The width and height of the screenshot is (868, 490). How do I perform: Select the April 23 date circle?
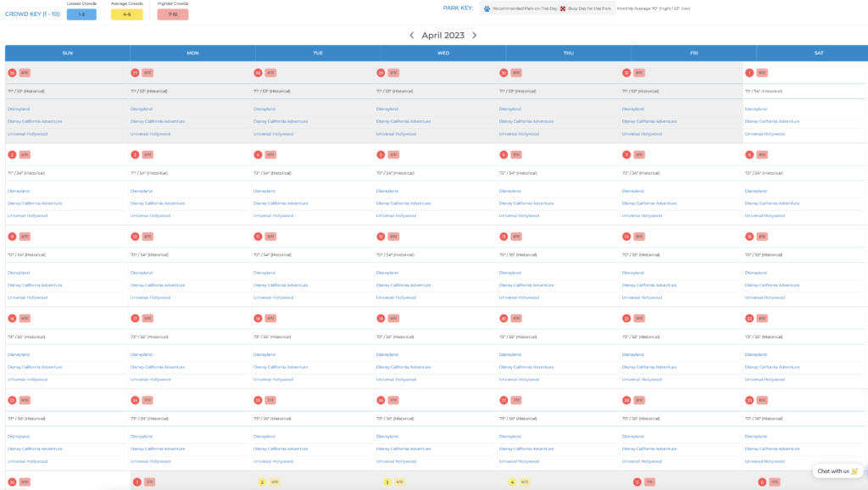(x=12, y=400)
